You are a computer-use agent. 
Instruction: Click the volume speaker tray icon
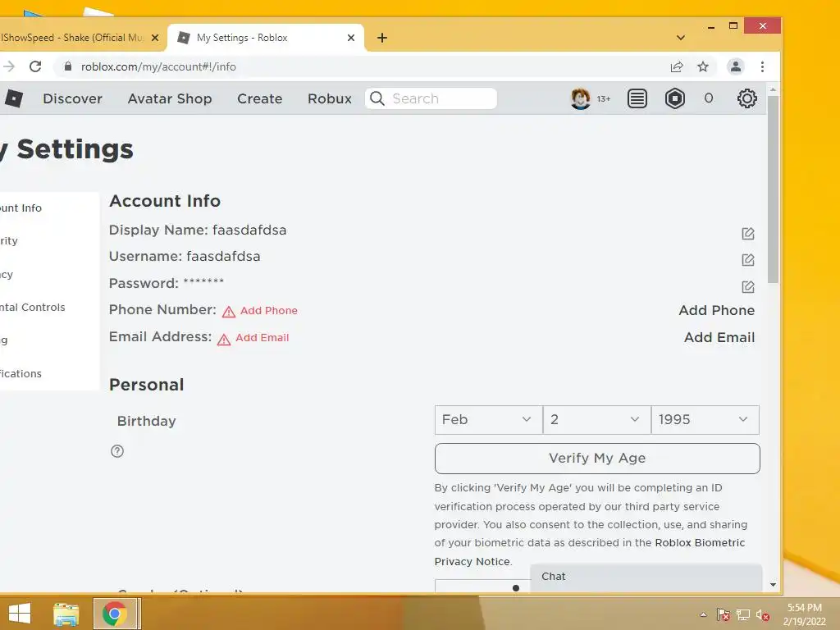763,615
